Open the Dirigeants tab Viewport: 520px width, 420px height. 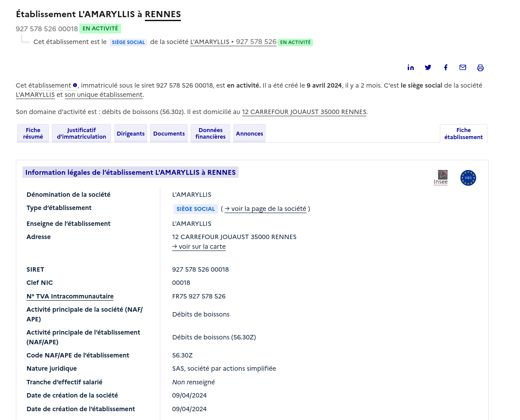point(131,134)
